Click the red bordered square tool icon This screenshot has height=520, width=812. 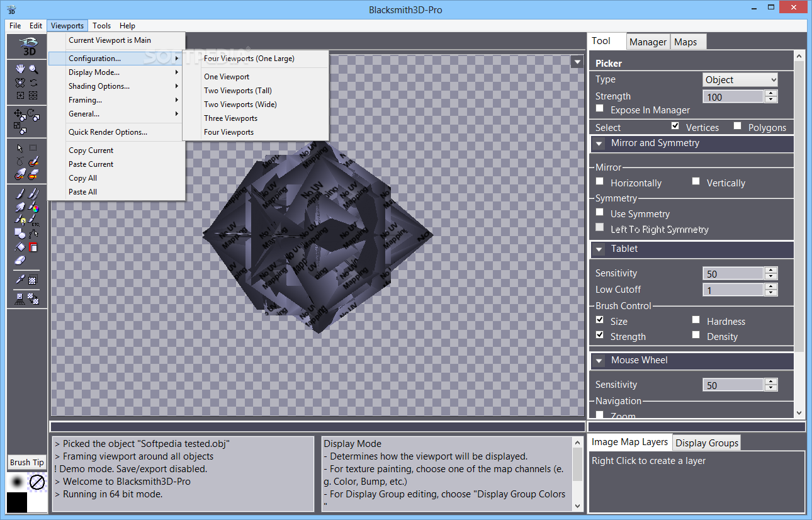(x=33, y=246)
